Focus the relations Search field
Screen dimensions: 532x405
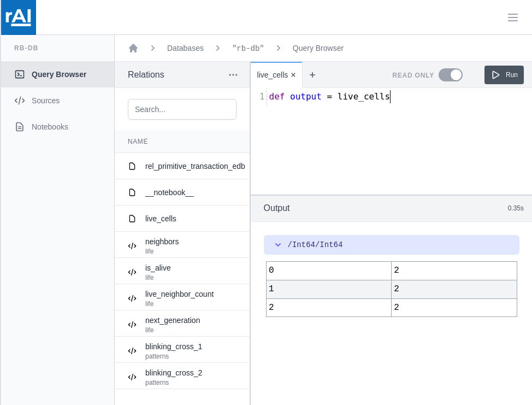coord(182,109)
